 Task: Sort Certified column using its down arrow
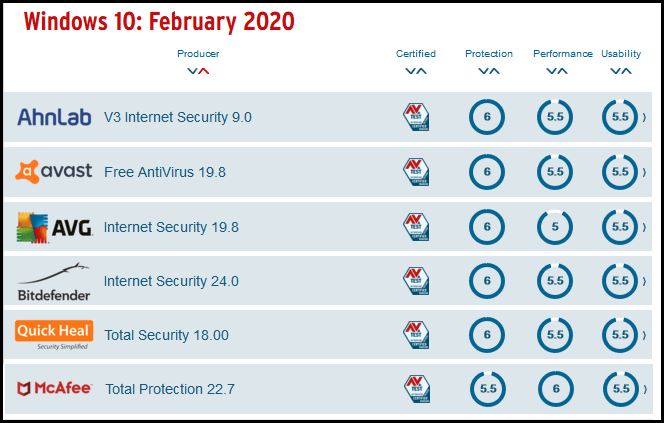coord(410,71)
